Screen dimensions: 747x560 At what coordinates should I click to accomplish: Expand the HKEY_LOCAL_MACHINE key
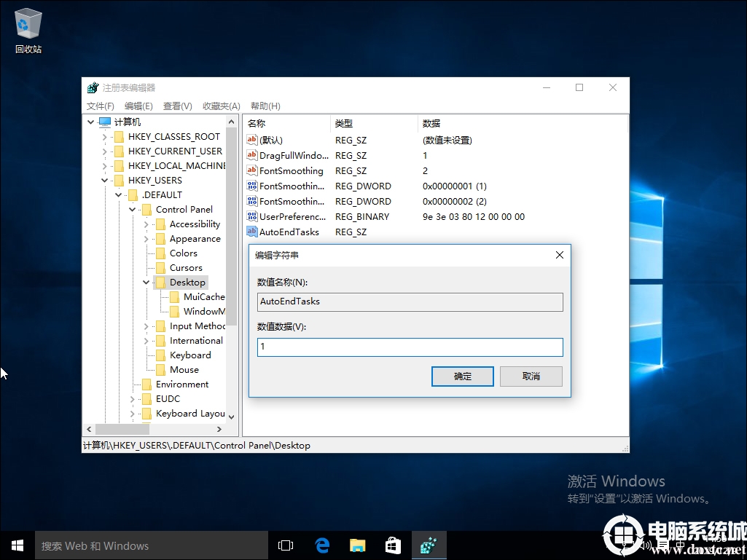pyautogui.click(x=105, y=166)
